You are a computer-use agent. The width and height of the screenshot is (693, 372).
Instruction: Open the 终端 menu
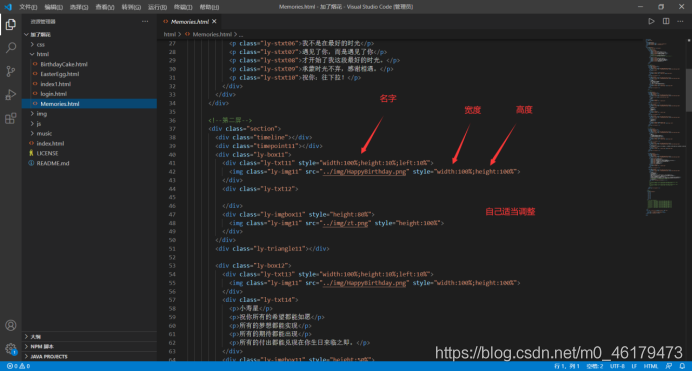(x=183, y=7)
